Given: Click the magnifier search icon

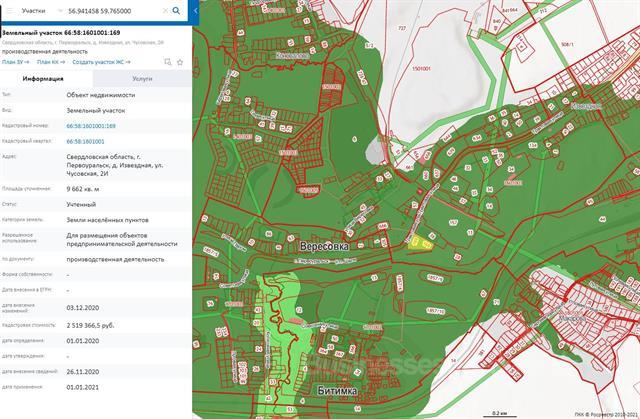Looking at the screenshot, I should pos(177,10).
